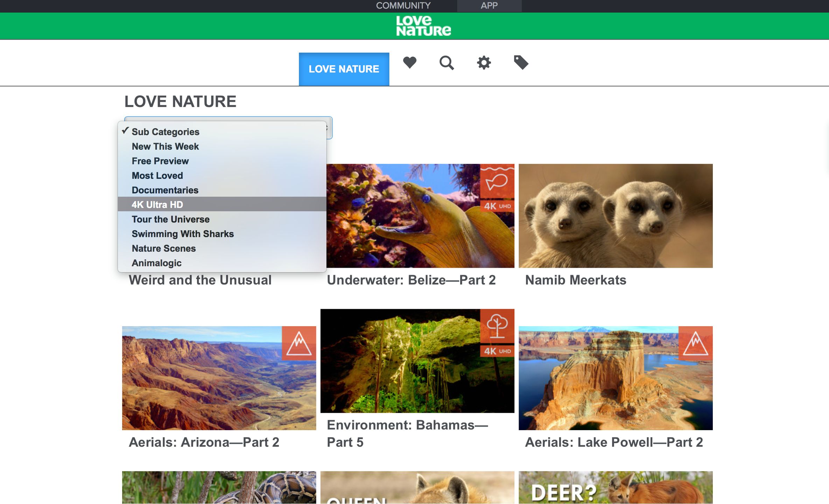Viewport: 829px width, 504px height.
Task: Select Swimming With Sharks subcategory
Action: coord(183,234)
